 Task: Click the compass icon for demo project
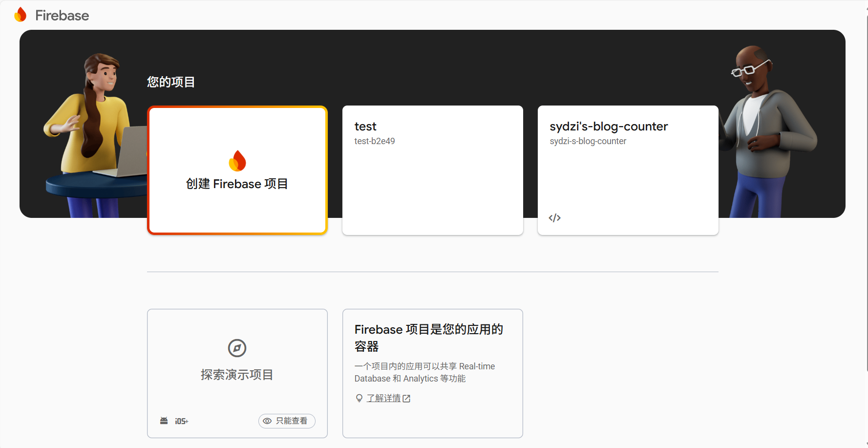click(x=237, y=348)
